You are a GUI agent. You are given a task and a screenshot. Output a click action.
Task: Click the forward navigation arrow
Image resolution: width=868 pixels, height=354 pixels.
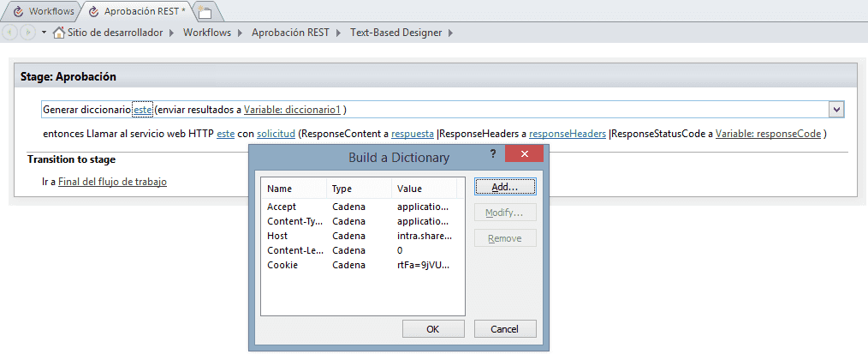click(28, 33)
